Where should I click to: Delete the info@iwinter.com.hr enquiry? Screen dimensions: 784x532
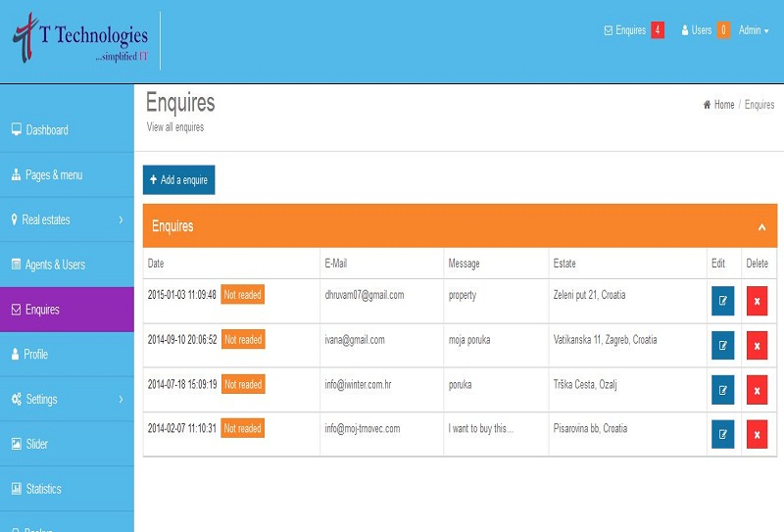click(x=757, y=390)
